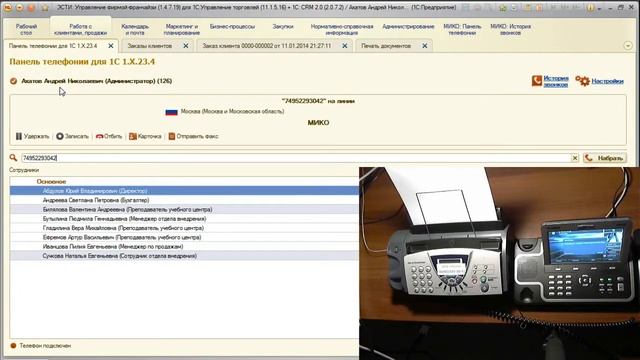Close the Печать документов tab
640x360 pixels.
coord(424,46)
